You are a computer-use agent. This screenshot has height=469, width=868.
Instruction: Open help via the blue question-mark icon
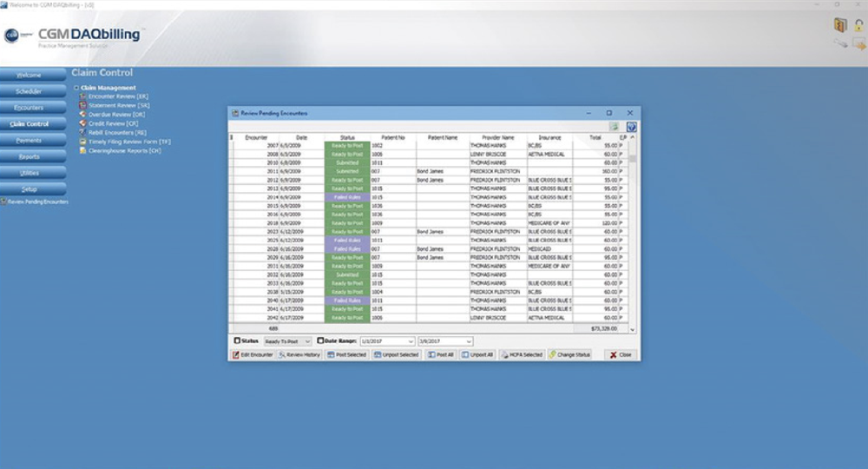coord(631,127)
